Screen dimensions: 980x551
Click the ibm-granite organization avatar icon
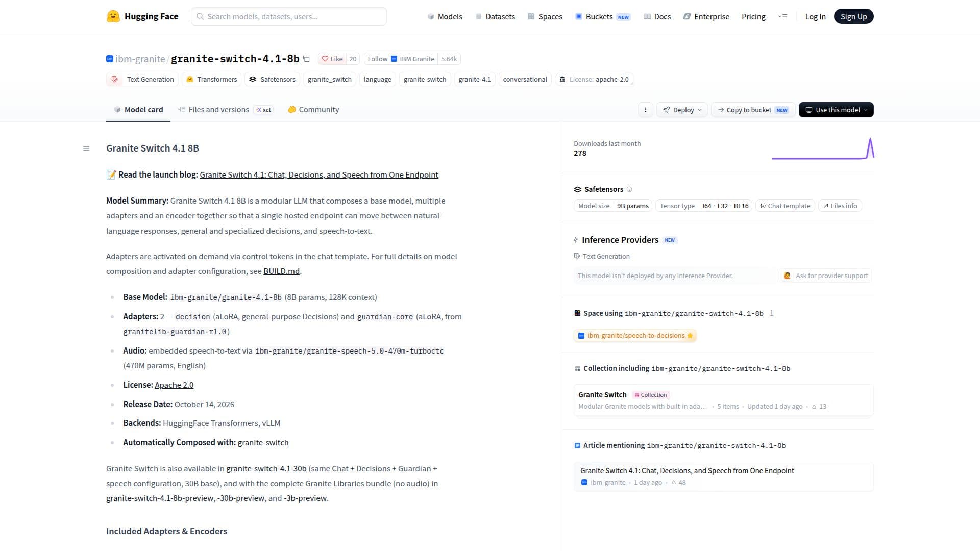[x=110, y=59]
